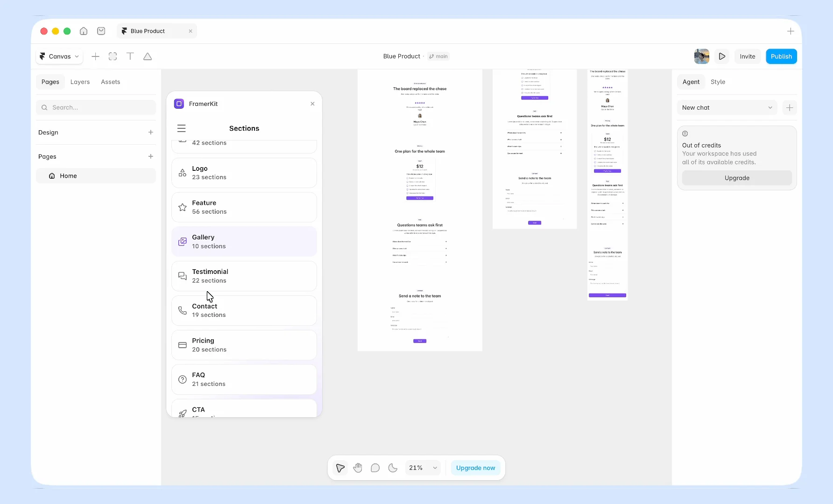Toggle dark mode moon icon
The height and width of the screenshot is (504, 833).
click(x=393, y=468)
